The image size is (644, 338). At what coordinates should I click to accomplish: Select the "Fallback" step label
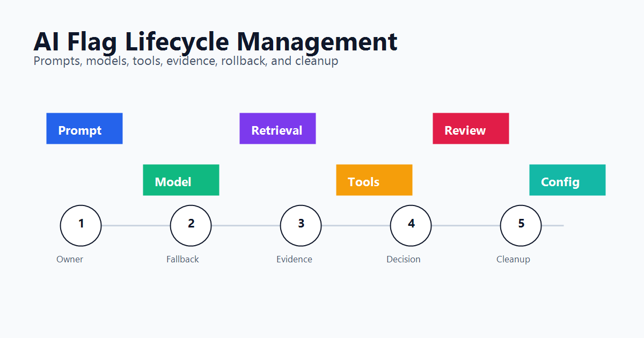click(x=182, y=259)
